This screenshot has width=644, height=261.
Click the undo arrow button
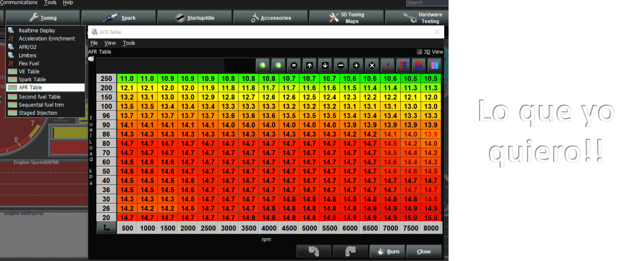pyautogui.click(x=314, y=251)
